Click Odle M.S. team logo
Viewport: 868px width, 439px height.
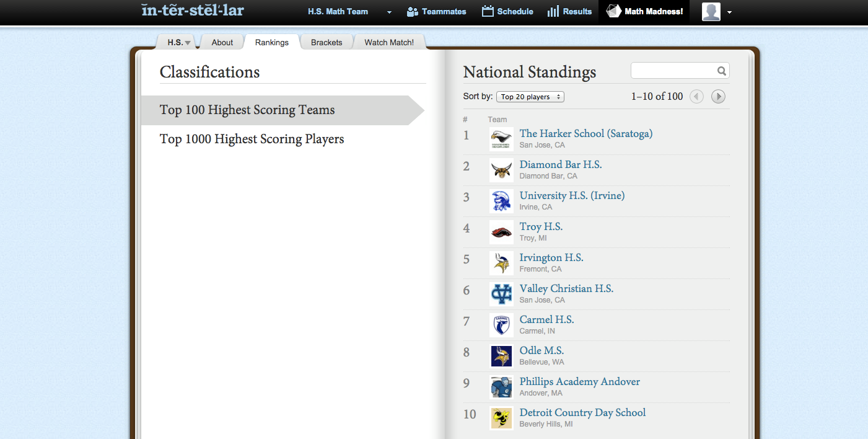[501, 356]
